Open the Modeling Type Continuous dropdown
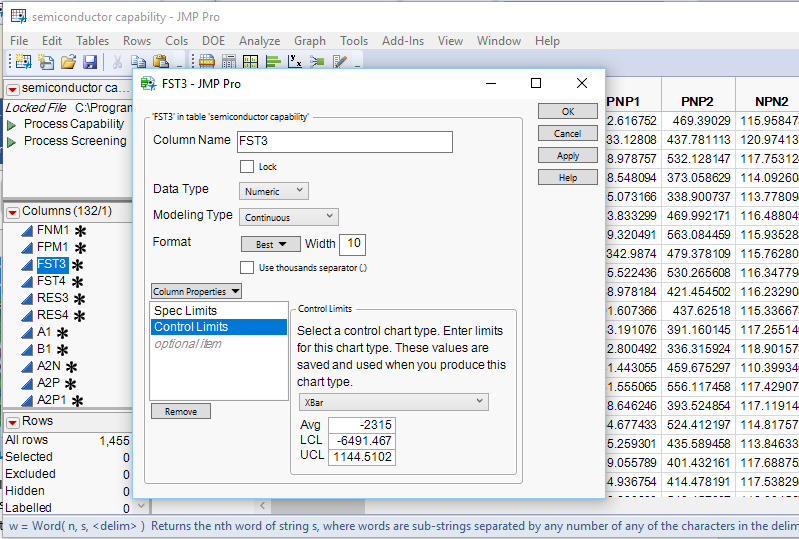 click(x=288, y=217)
